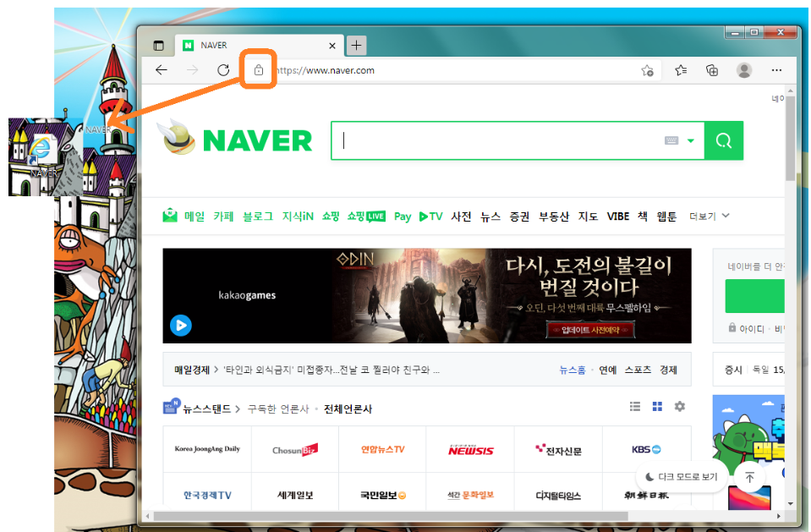
Task: Open newsstand settings gear icon
Action: point(680,406)
